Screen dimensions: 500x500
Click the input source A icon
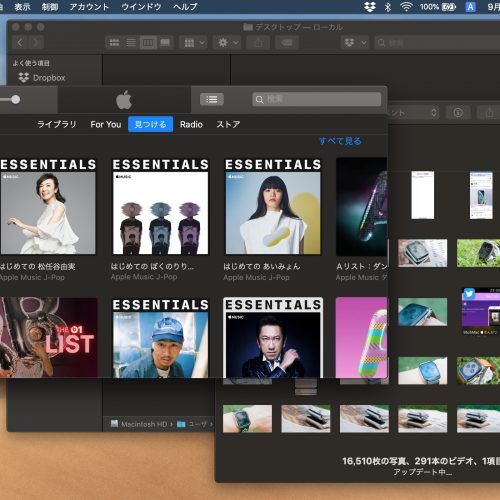point(470,7)
